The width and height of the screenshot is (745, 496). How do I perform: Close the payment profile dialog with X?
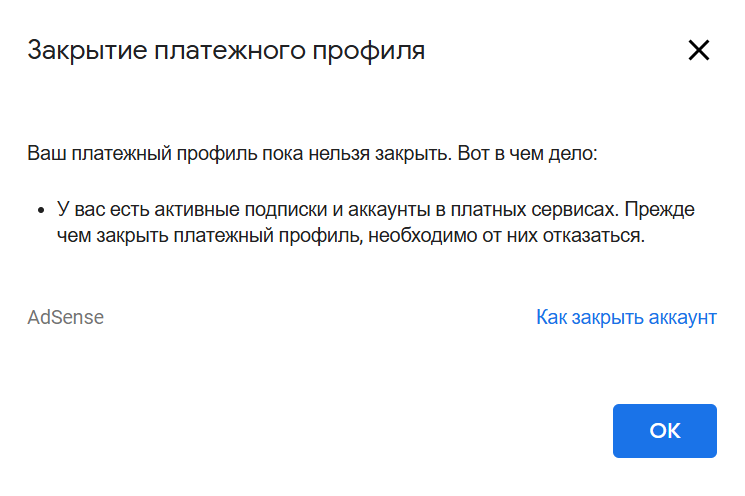pos(698,51)
